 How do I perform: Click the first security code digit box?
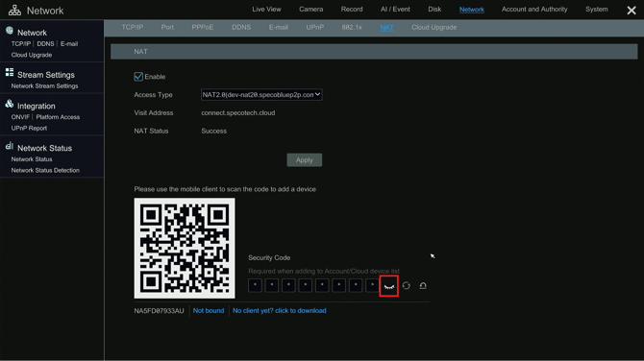tap(255, 285)
